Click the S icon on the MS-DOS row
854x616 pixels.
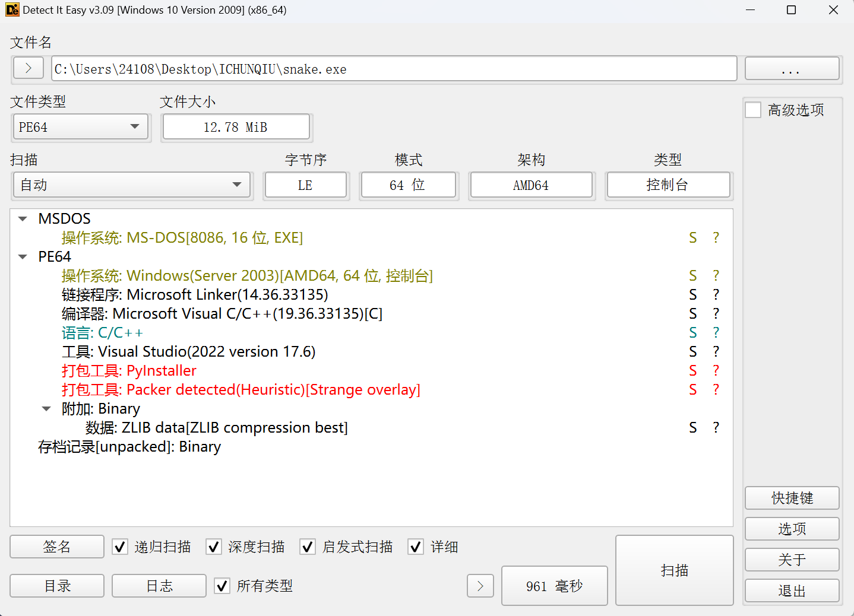coord(692,238)
